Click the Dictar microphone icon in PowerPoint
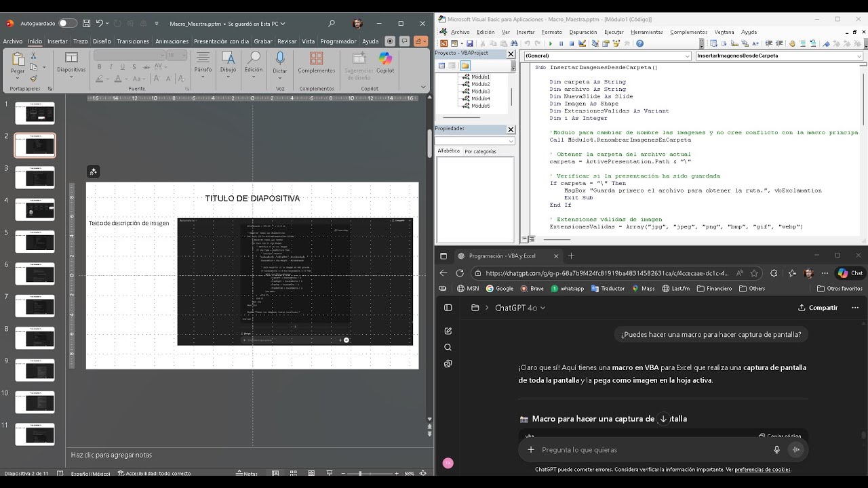The width and height of the screenshot is (868, 488). [x=280, y=59]
